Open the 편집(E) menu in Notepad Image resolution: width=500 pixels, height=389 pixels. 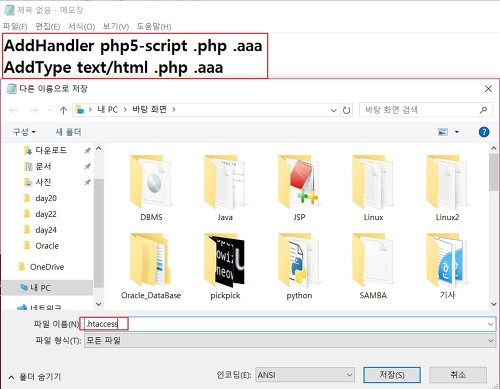point(48,26)
